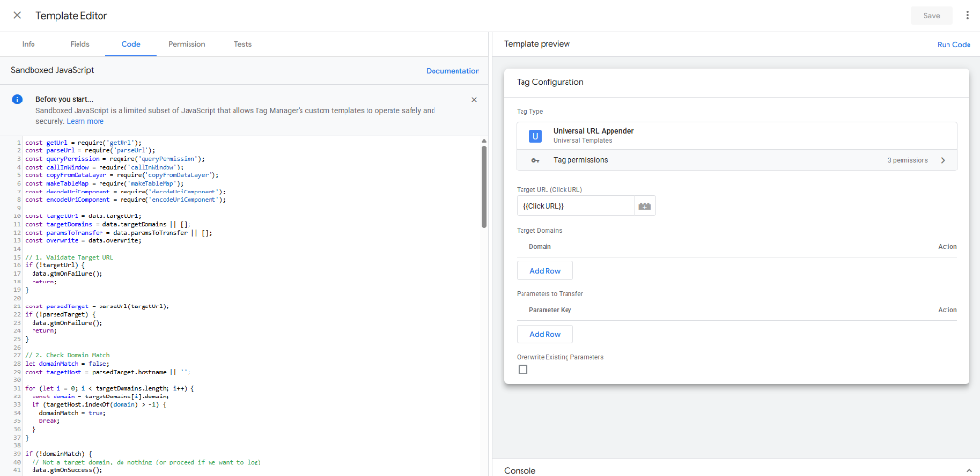Click the Tag permissions key icon

(x=535, y=160)
